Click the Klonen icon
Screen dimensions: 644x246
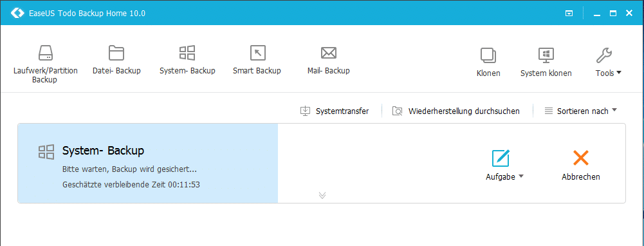click(x=488, y=55)
